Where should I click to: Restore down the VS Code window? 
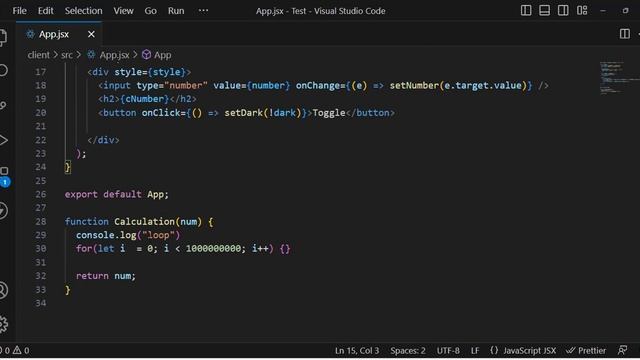click(x=625, y=11)
